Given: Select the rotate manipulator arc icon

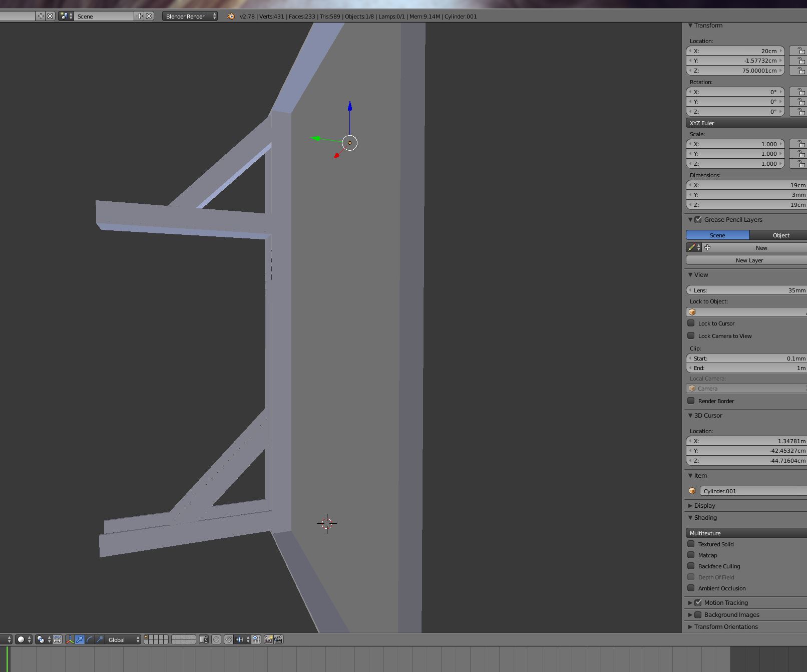Looking at the screenshot, I should 90,639.
